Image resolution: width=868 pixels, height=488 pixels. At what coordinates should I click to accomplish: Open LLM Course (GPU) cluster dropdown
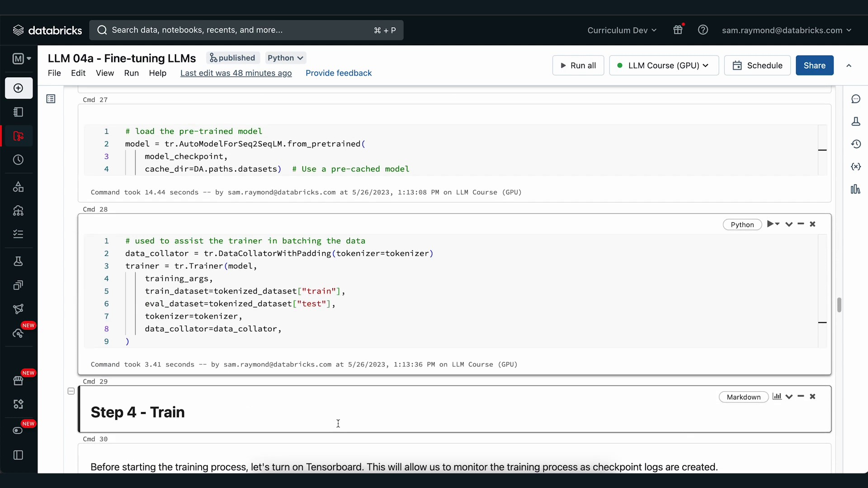click(664, 66)
